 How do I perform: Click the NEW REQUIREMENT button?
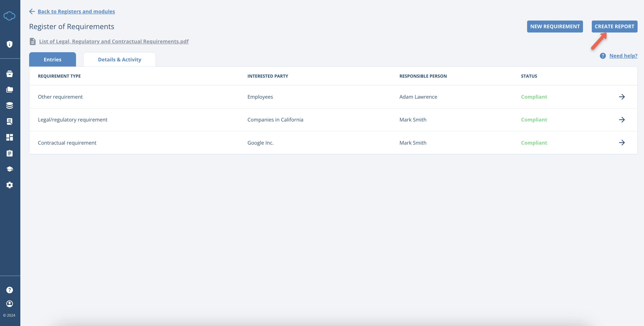tap(555, 27)
